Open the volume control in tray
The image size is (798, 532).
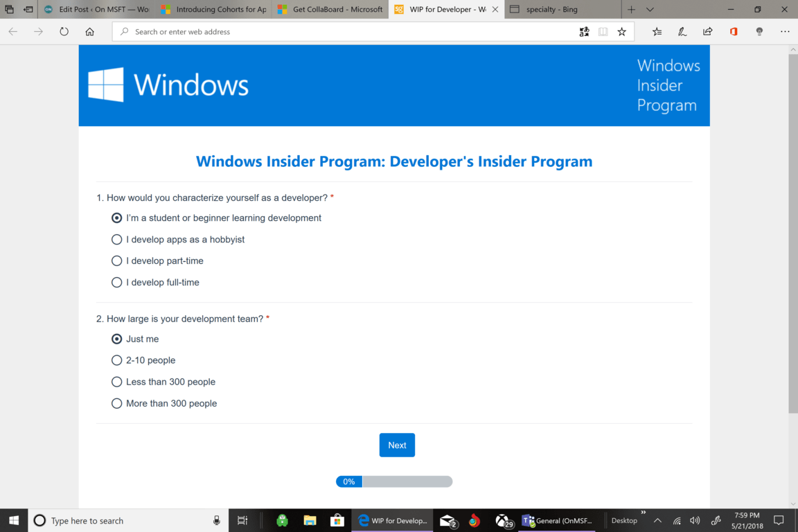point(695,520)
